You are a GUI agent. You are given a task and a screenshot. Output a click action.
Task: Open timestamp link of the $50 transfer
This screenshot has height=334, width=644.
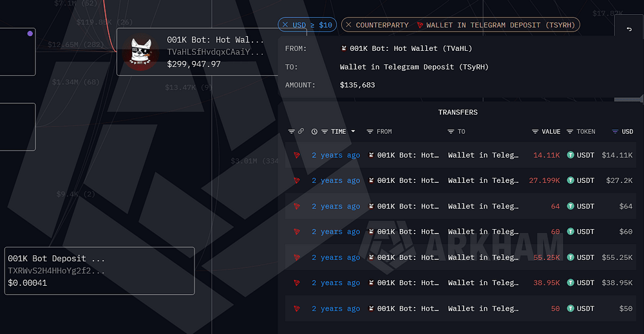(336, 308)
